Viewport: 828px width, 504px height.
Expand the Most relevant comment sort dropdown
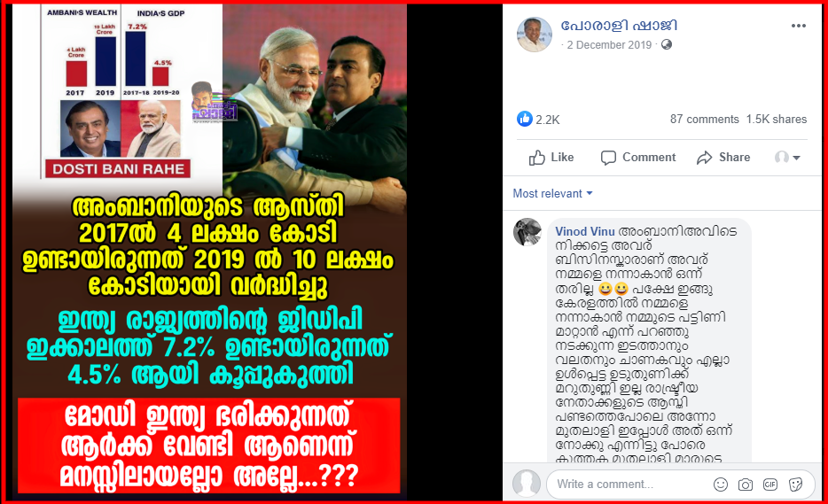click(552, 194)
